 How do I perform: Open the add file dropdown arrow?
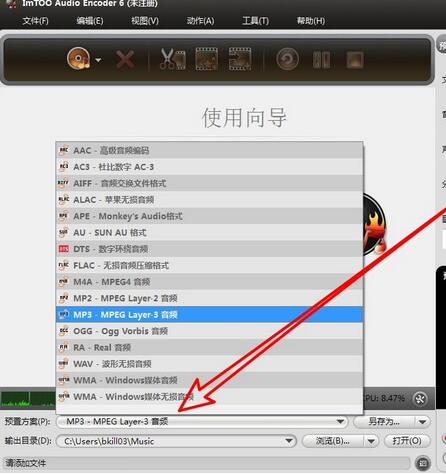98,60
